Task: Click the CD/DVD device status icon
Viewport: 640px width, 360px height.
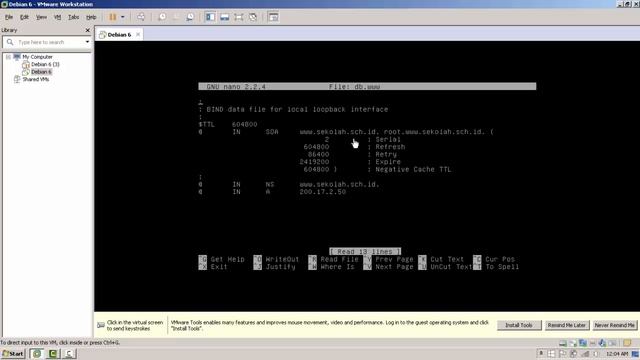Action: (x=573, y=343)
